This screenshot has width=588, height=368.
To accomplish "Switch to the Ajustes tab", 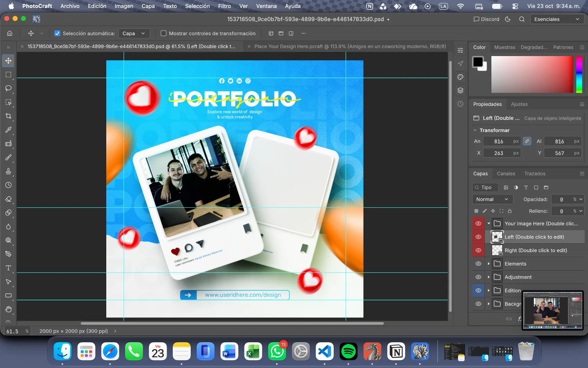I will (519, 104).
